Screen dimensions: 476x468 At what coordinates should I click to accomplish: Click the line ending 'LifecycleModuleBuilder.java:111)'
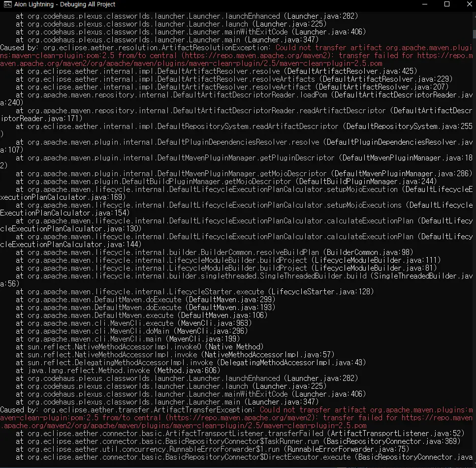coord(228,260)
